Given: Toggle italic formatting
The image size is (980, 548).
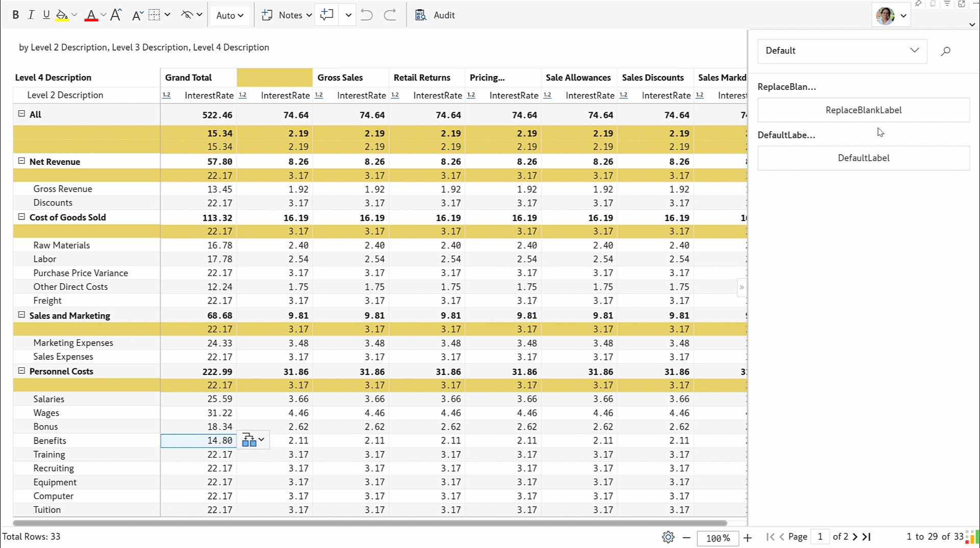Looking at the screenshot, I should pyautogui.click(x=31, y=15).
